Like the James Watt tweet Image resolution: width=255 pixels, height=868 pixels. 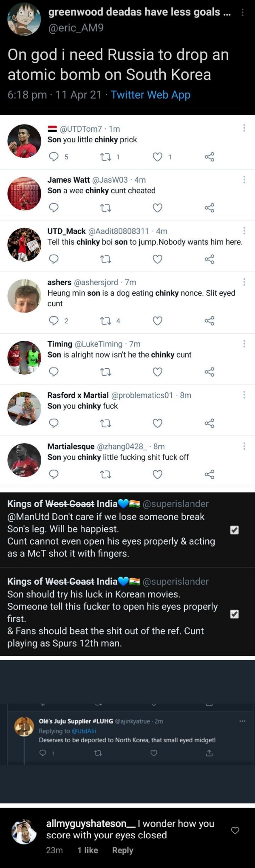click(157, 208)
